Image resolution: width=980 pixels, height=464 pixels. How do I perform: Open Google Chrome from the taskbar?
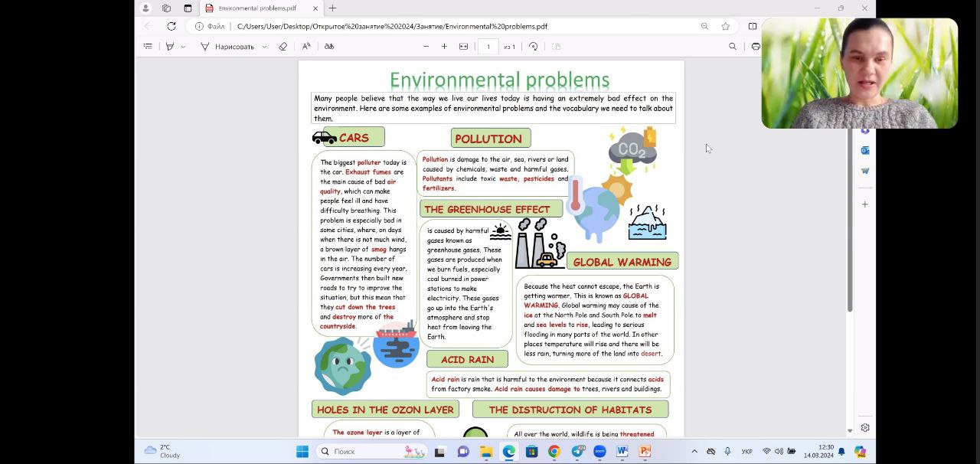(x=554, y=452)
